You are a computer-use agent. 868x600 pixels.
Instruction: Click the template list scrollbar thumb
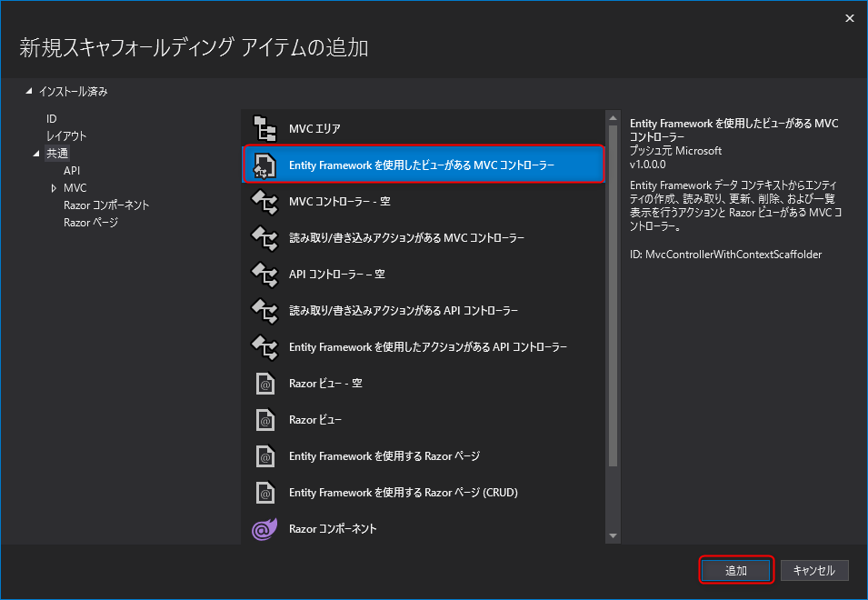click(613, 296)
